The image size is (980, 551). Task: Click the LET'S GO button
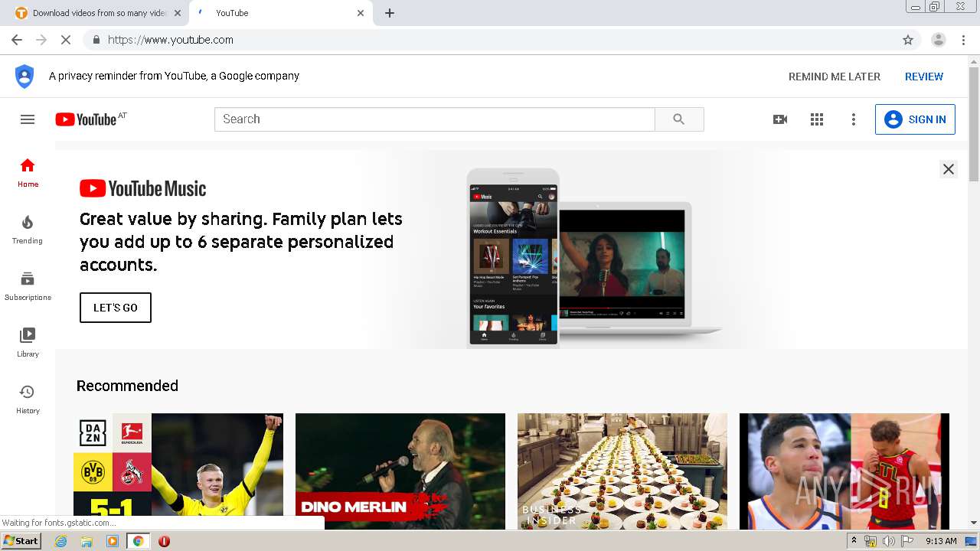[x=116, y=308]
